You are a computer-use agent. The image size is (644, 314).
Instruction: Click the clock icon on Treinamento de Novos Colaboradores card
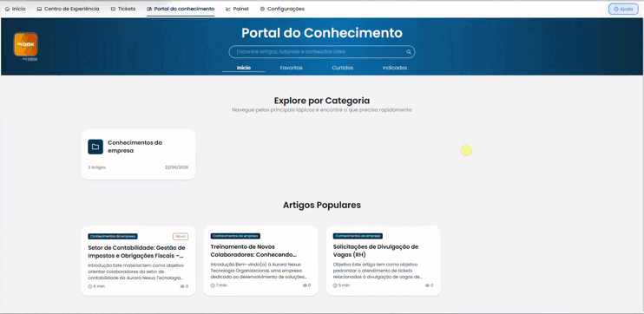(213, 285)
